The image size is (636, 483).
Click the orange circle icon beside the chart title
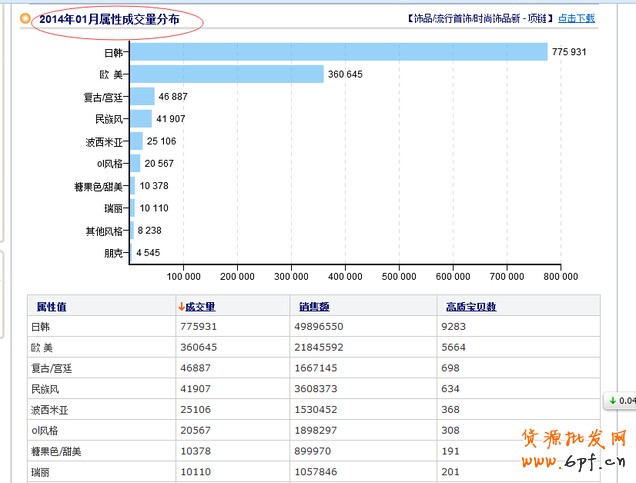(25, 18)
